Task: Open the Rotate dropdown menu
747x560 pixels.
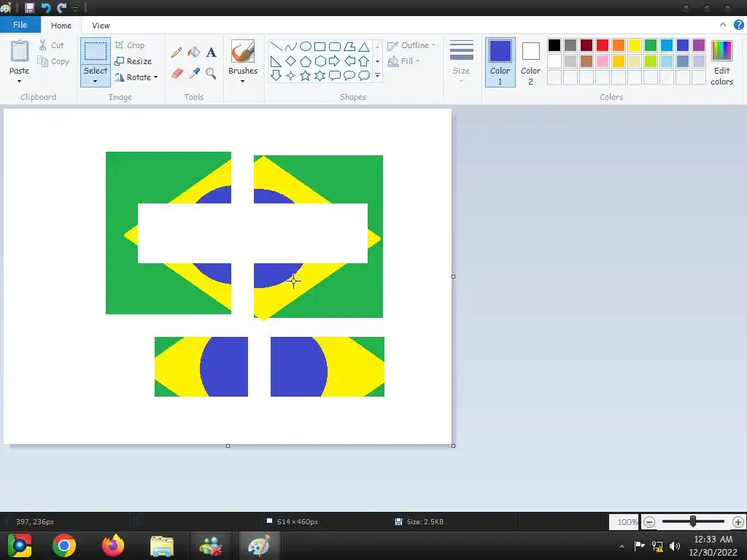Action: pyautogui.click(x=156, y=77)
